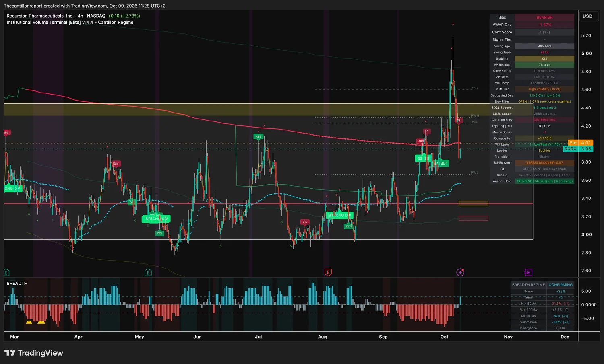This screenshot has height=364, width=604.
Task: Open the magenta upcoming earnings marker near November
Action: pyautogui.click(x=528, y=272)
